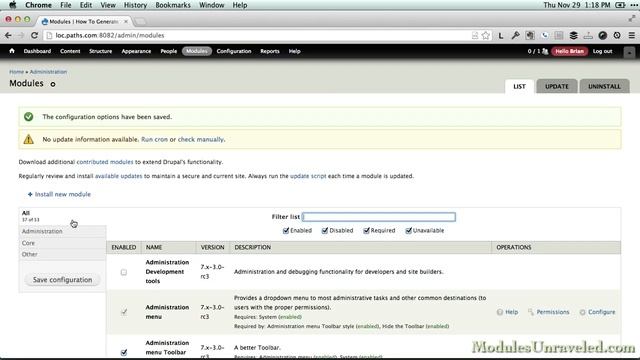Sort by the NAME column header
The width and height of the screenshot is (640, 360).
154,247
